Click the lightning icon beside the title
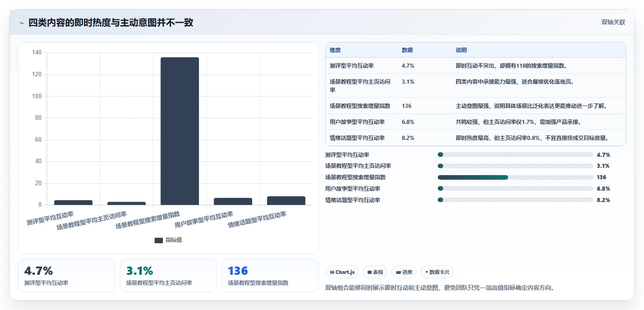This screenshot has width=644, height=310. [x=21, y=23]
